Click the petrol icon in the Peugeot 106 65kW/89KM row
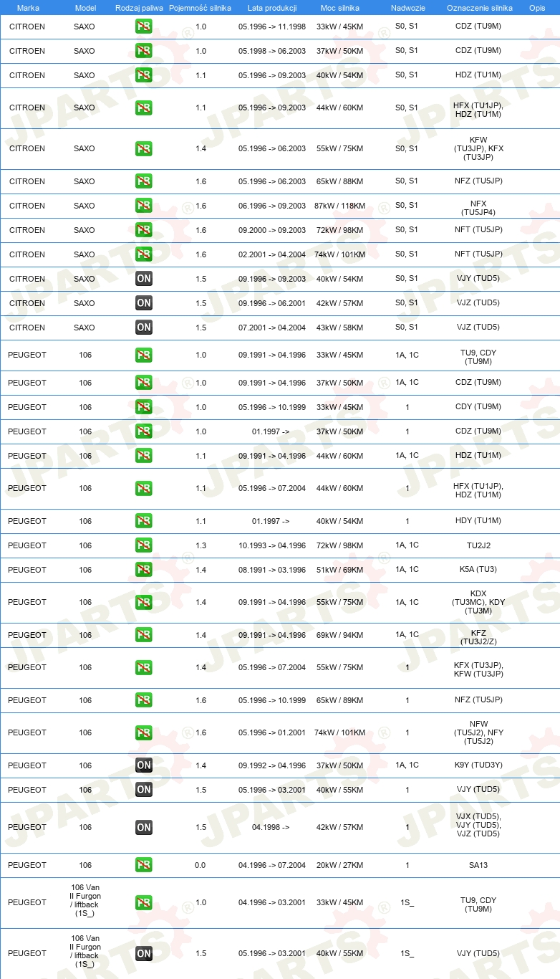Image resolution: width=560 pixels, height=979 pixels. (143, 700)
